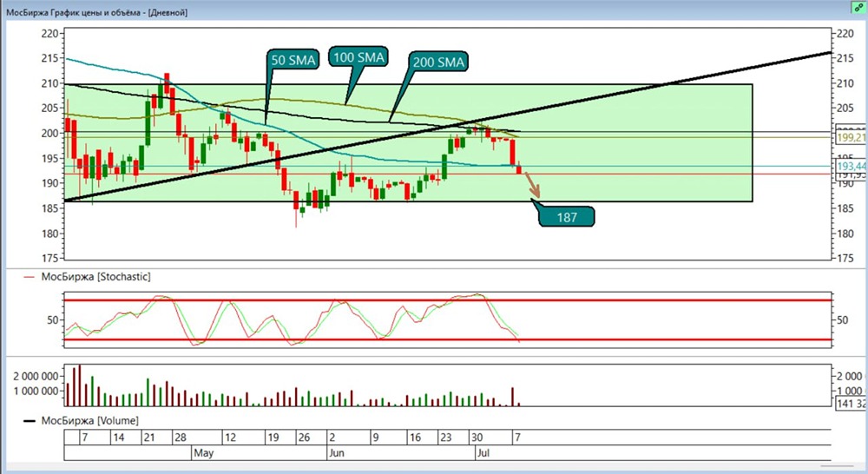Click the 190 value on left price axis
This screenshot has width=868, height=474.
point(49,183)
